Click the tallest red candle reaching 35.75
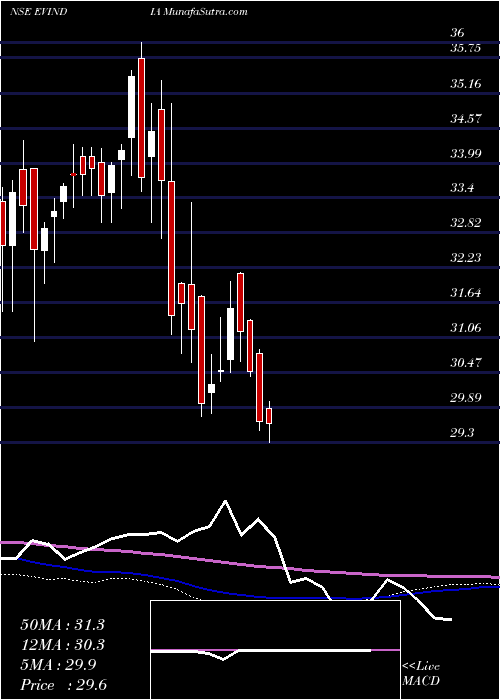This screenshot has height=700, width=500. (142, 118)
